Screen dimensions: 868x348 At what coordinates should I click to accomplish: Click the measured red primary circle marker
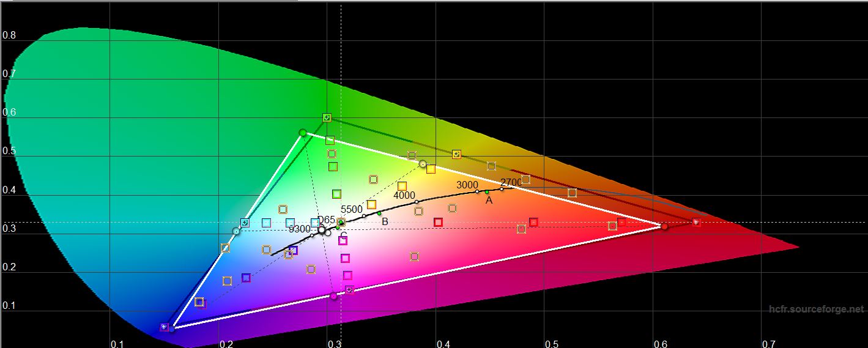pyautogui.click(x=665, y=226)
